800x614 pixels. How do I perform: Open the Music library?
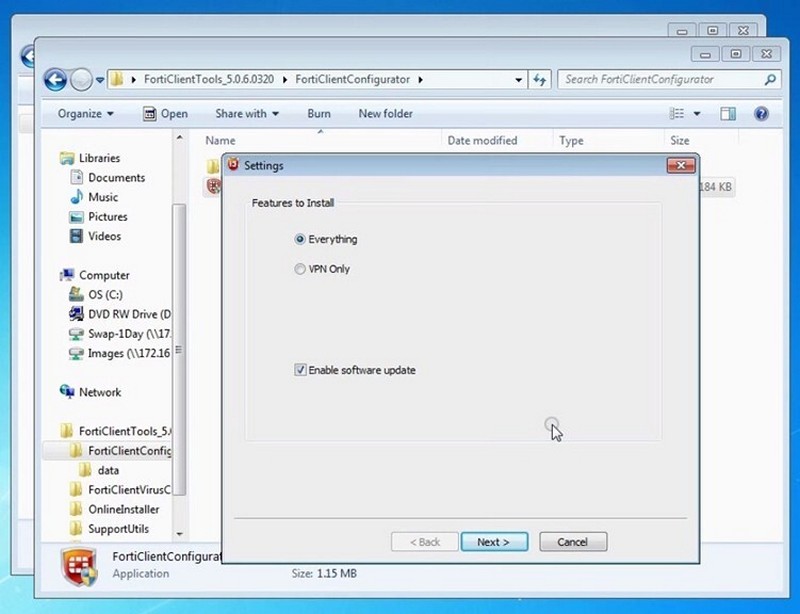coord(103,197)
